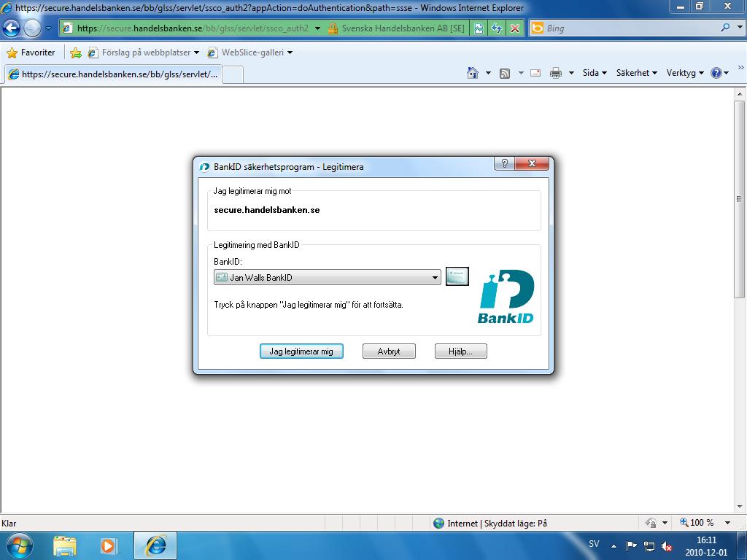747x560 pixels.
Task: Open the Windows Start menu orb
Action: pos(19,545)
